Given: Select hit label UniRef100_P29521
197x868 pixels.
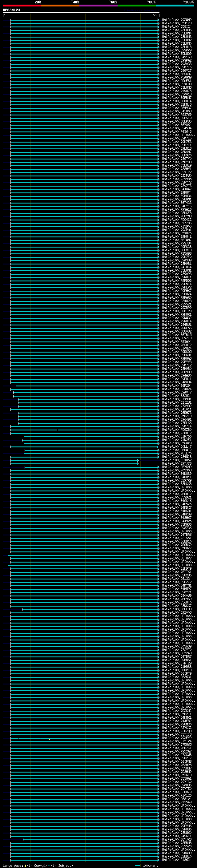Looking at the screenshot, I should coord(177,304).
